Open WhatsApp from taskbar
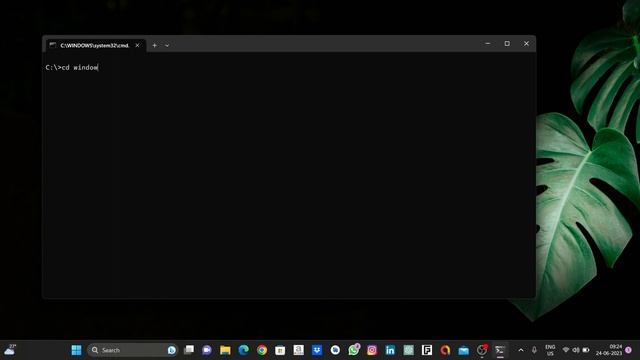This screenshot has width=640, height=360. coord(353,350)
